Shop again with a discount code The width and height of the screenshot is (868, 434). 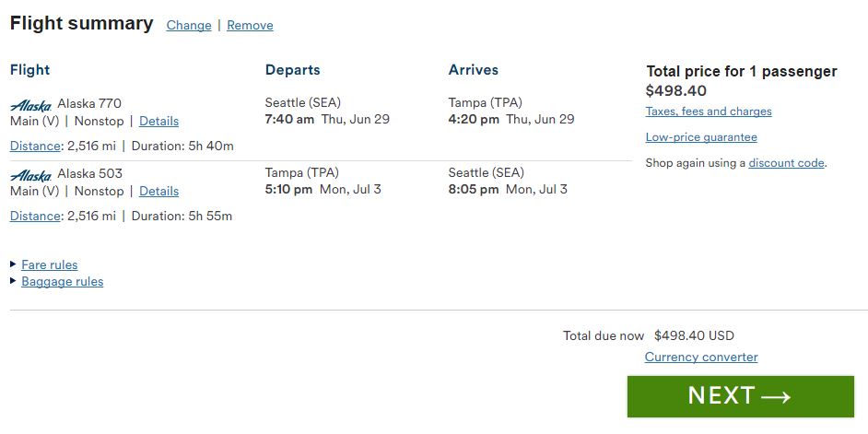[x=786, y=163]
